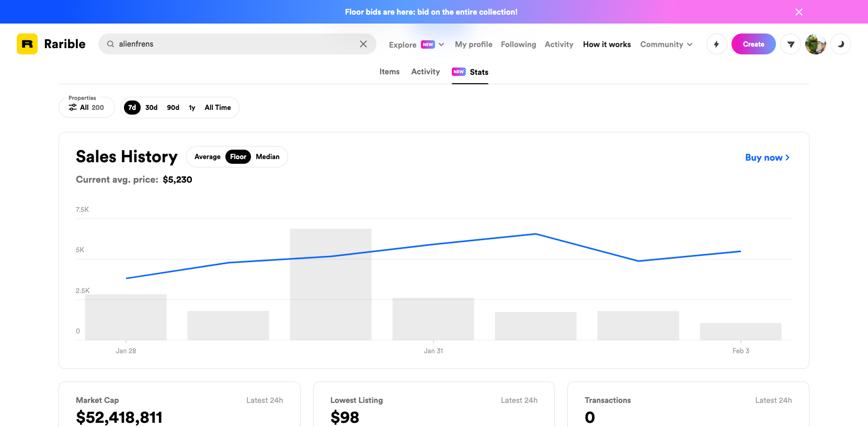The width and height of the screenshot is (868, 427).
Task: Click the Feb 3 volume bar
Action: click(741, 331)
